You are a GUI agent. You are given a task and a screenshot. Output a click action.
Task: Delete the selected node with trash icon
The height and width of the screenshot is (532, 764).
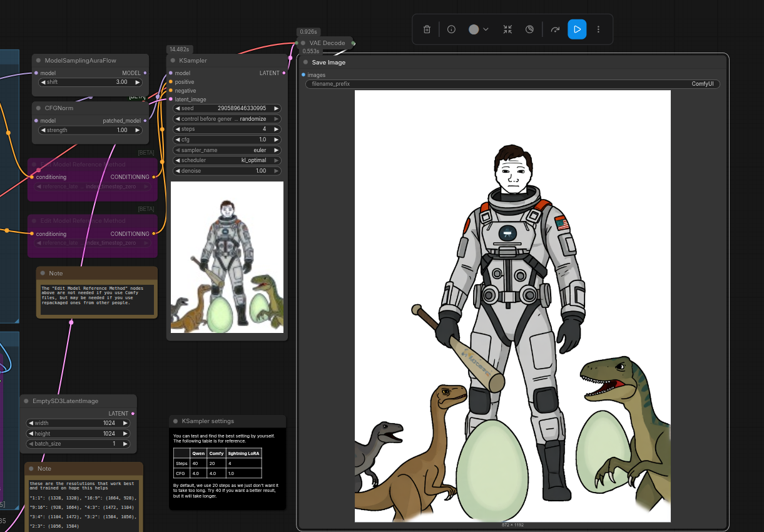coord(427,29)
